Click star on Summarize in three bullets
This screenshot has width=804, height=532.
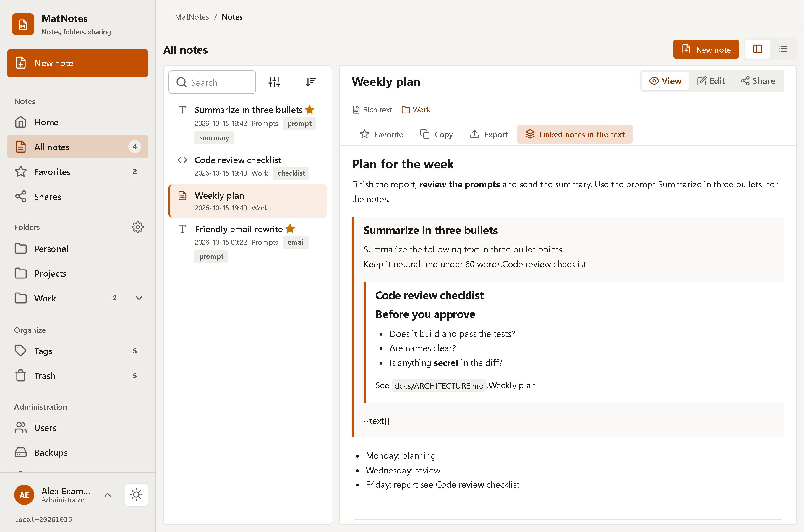coord(310,110)
